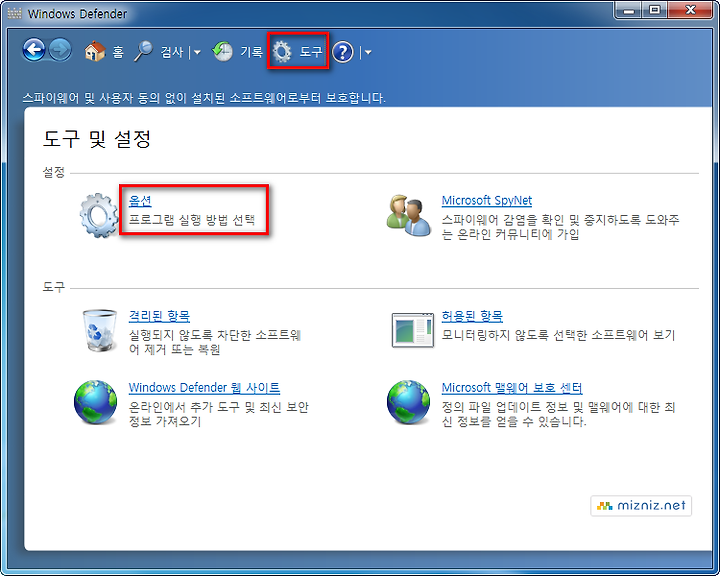
Task: Expand the help options dropdown arrow
Action: pos(368,52)
